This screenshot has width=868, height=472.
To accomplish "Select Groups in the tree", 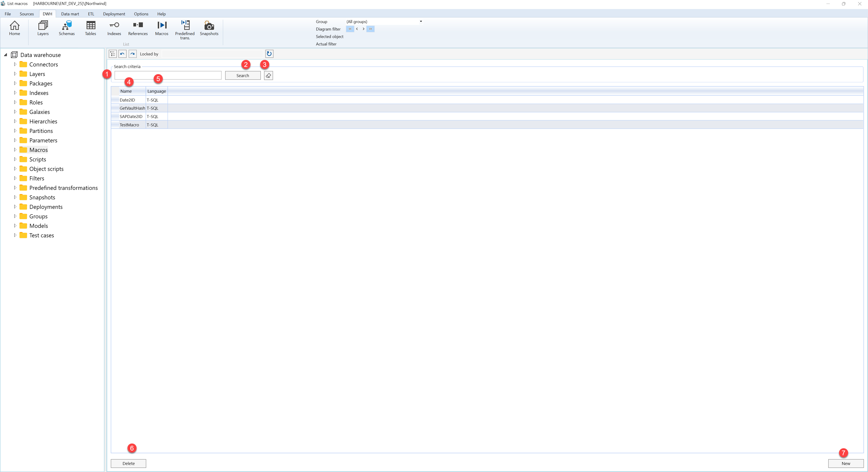I will point(38,216).
